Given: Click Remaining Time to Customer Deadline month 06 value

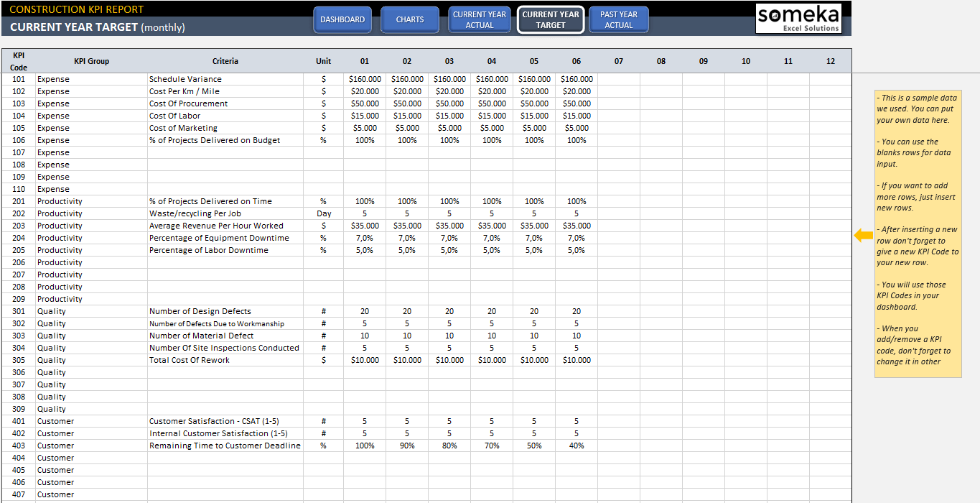Looking at the screenshot, I should coord(577,446).
